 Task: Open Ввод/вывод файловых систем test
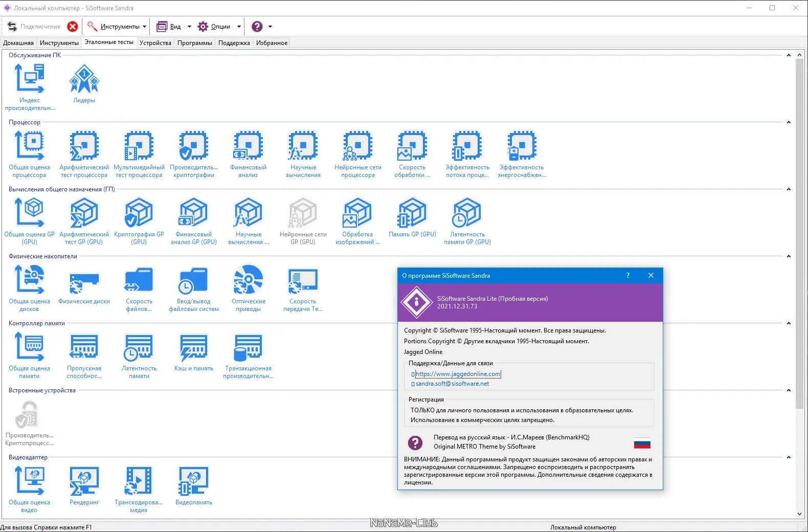coord(194,288)
